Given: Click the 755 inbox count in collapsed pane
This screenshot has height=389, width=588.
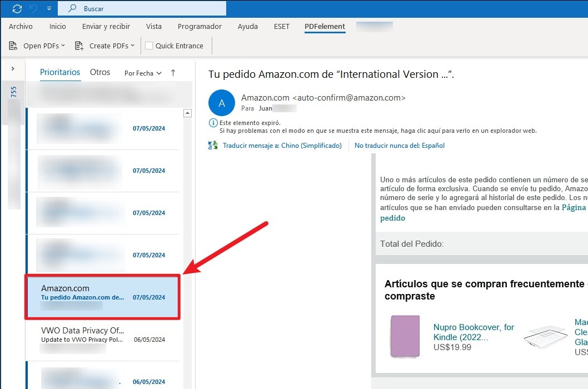Looking at the screenshot, I should pos(13,92).
